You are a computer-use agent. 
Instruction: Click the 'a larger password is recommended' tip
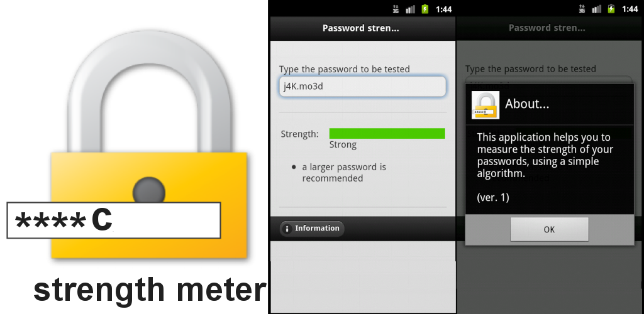344,173
